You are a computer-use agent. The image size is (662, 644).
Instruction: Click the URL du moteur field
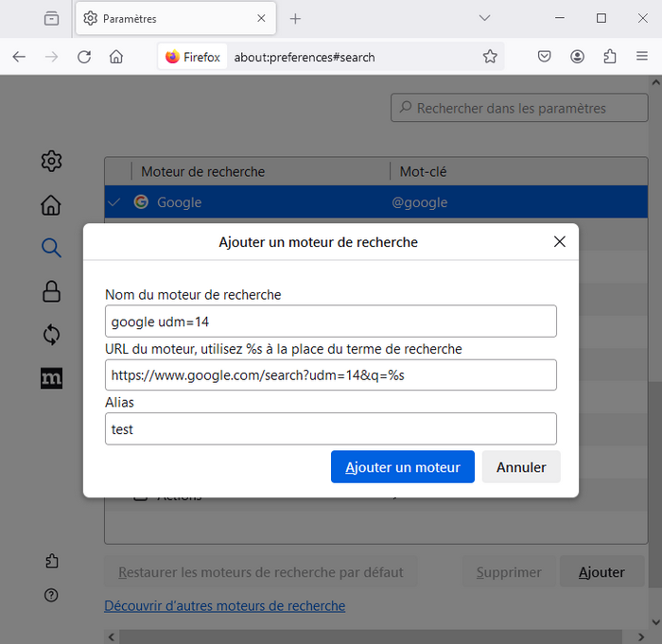[331, 375]
